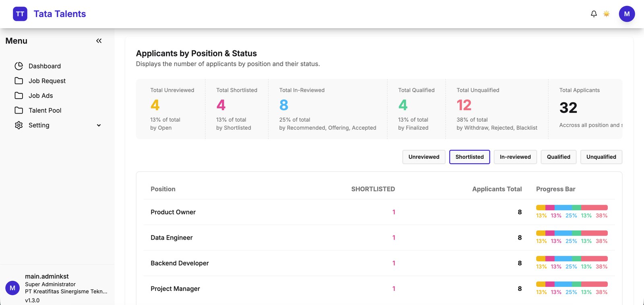Expand the Setting submenu chevron
Screen dimensions: 644x305
tap(99, 125)
